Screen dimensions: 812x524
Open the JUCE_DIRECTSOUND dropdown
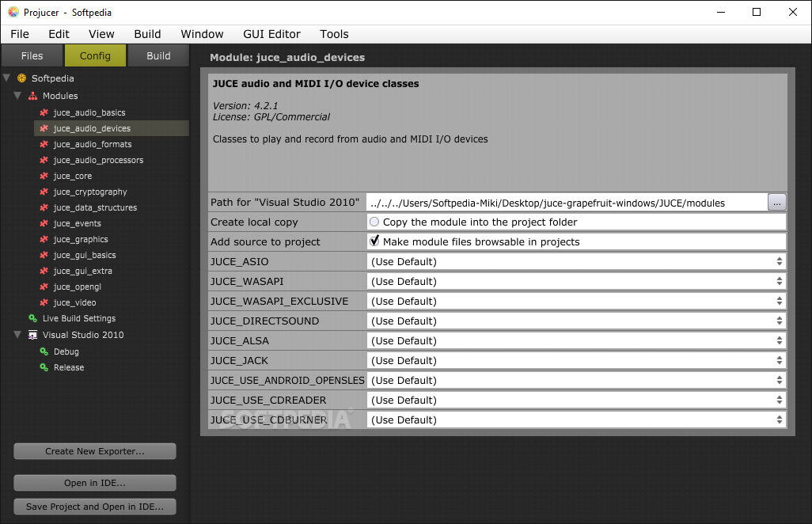tap(576, 321)
